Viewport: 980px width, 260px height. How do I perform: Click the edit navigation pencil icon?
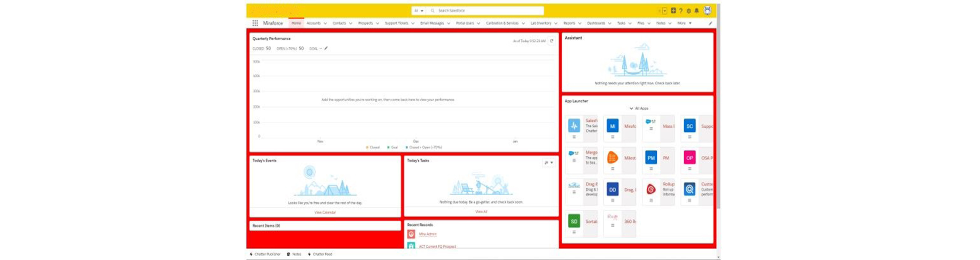coord(710,23)
